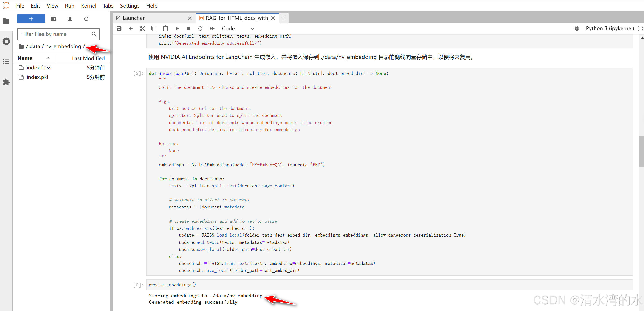Save the notebook with the disk icon
This screenshot has width=644, height=311.
[x=119, y=28]
